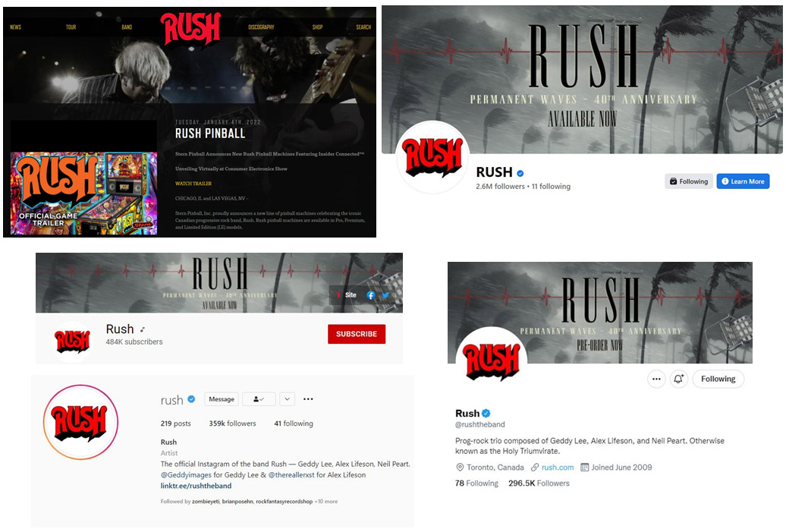Expand Instagram suggested accounts chevron dropdown
The width and height of the screenshot is (786, 532).
click(x=287, y=399)
